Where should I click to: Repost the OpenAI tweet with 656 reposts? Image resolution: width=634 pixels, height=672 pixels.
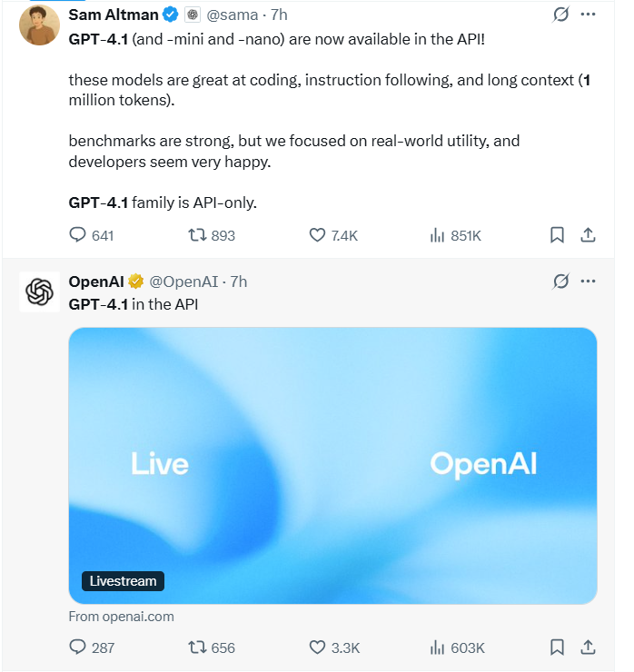coord(196,647)
